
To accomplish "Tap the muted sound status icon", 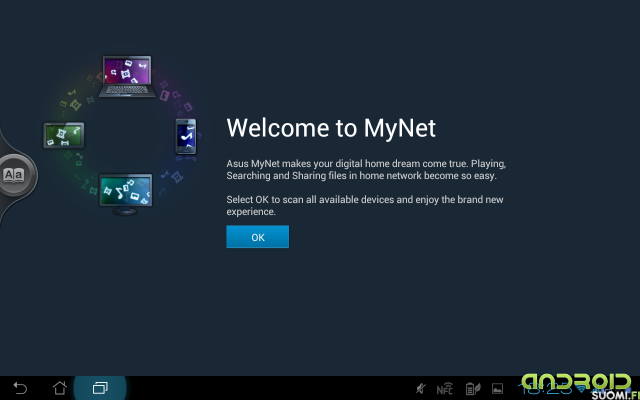I will coord(420,389).
